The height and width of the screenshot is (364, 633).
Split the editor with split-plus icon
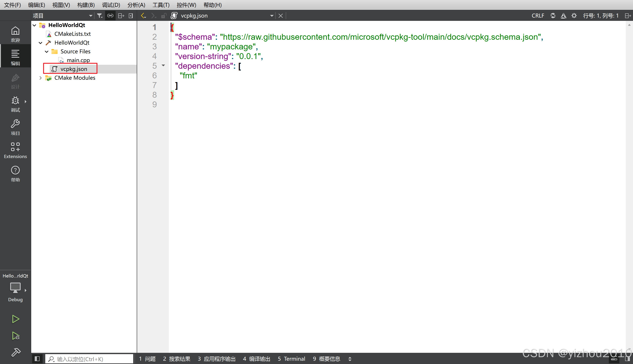[628, 16]
